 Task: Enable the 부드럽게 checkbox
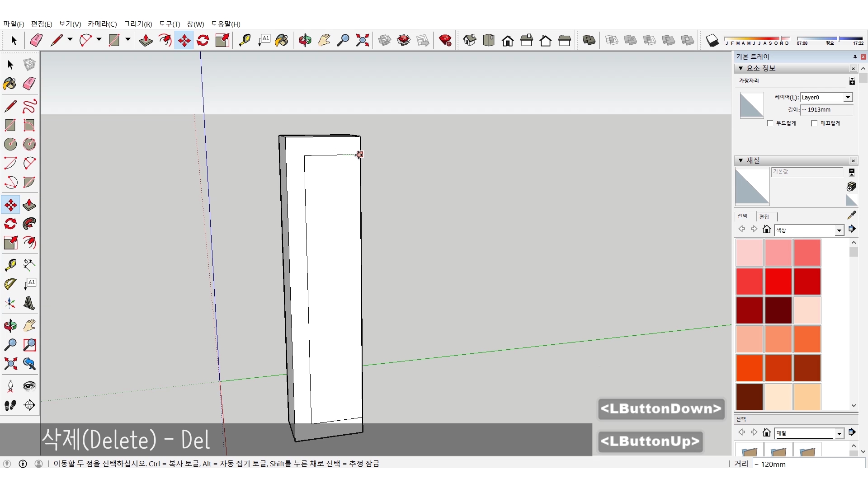pyautogui.click(x=770, y=123)
